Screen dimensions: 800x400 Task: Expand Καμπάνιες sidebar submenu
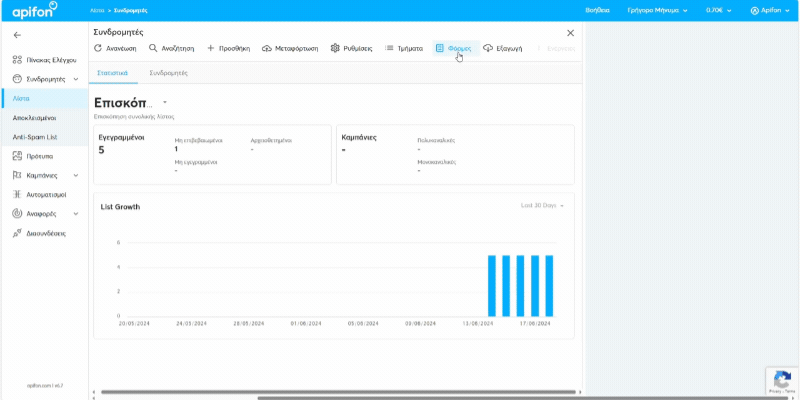[76, 175]
